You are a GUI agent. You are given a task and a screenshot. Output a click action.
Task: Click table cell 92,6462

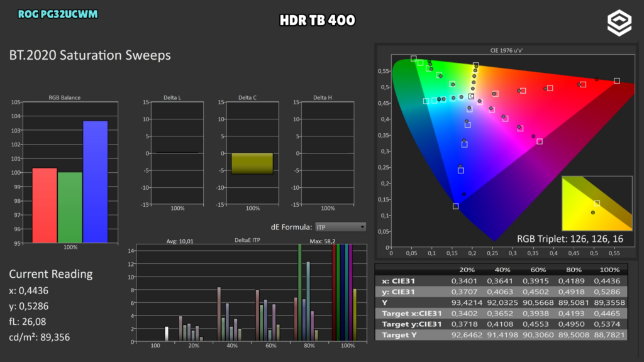(466, 335)
